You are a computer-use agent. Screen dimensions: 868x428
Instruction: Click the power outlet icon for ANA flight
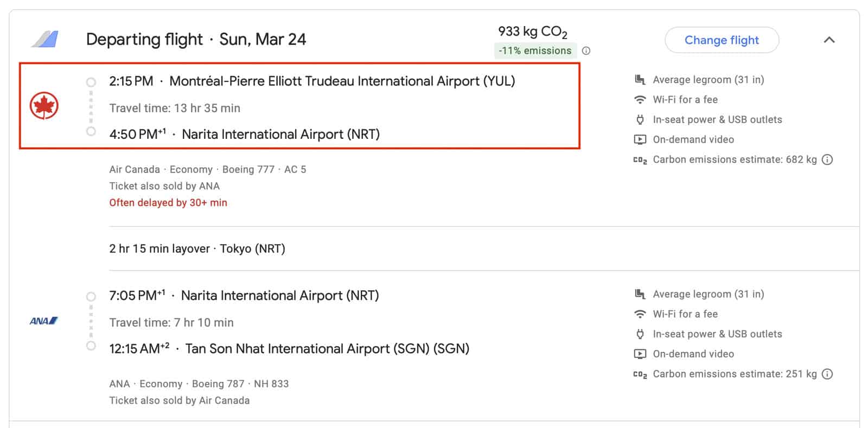pos(640,334)
